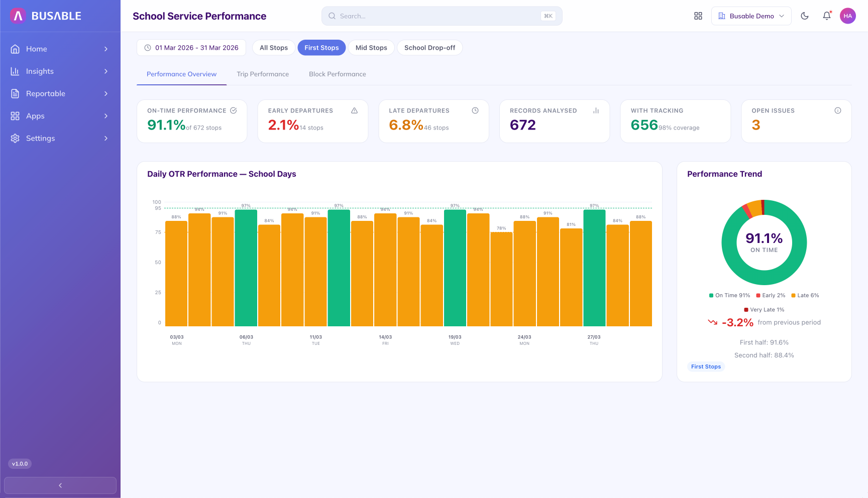The width and height of the screenshot is (868, 498).
Task: Expand the Settings menu chevron
Action: (106, 138)
